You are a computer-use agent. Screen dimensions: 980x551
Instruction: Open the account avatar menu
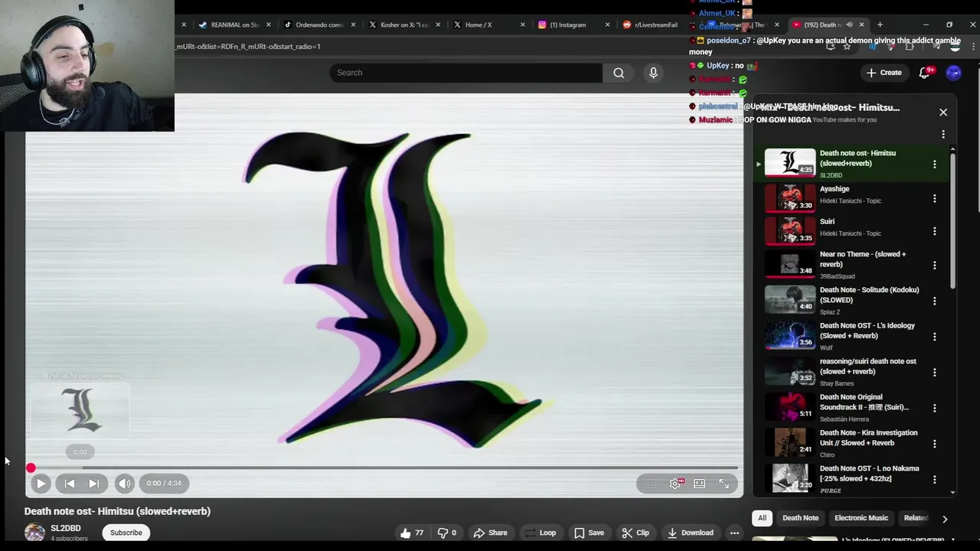coord(953,73)
